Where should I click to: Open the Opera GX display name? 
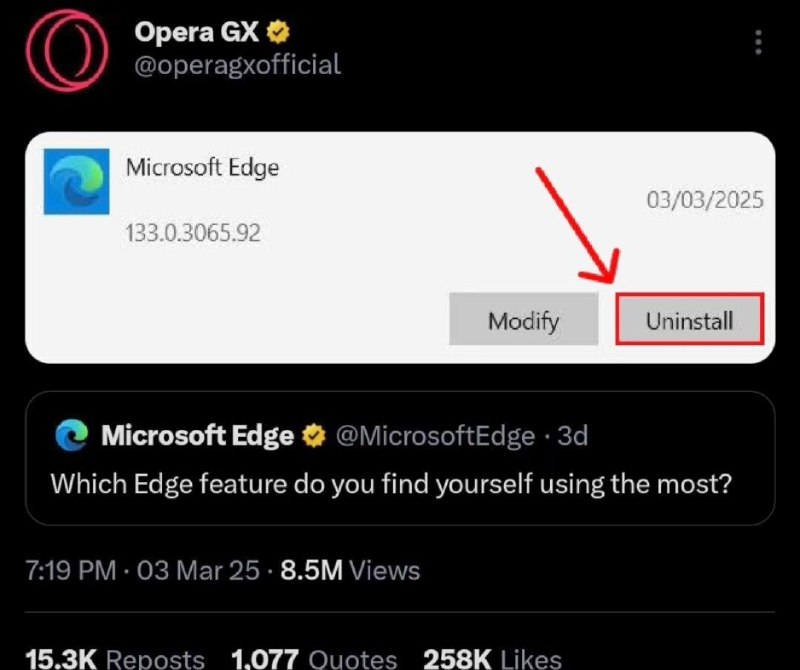click(197, 32)
